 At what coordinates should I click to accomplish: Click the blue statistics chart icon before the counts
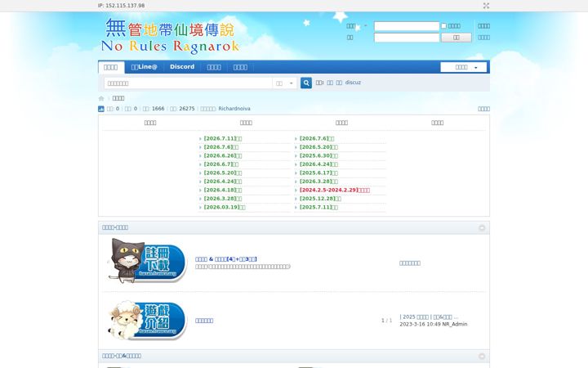[101, 109]
